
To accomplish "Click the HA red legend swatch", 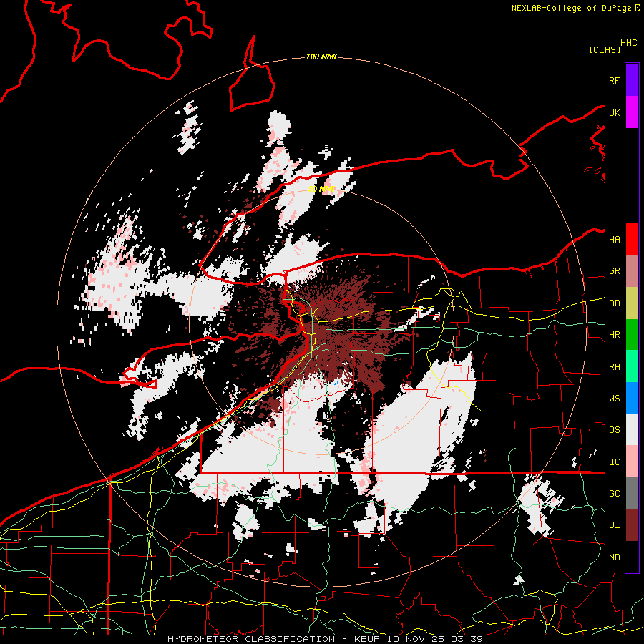I will click(x=632, y=239).
